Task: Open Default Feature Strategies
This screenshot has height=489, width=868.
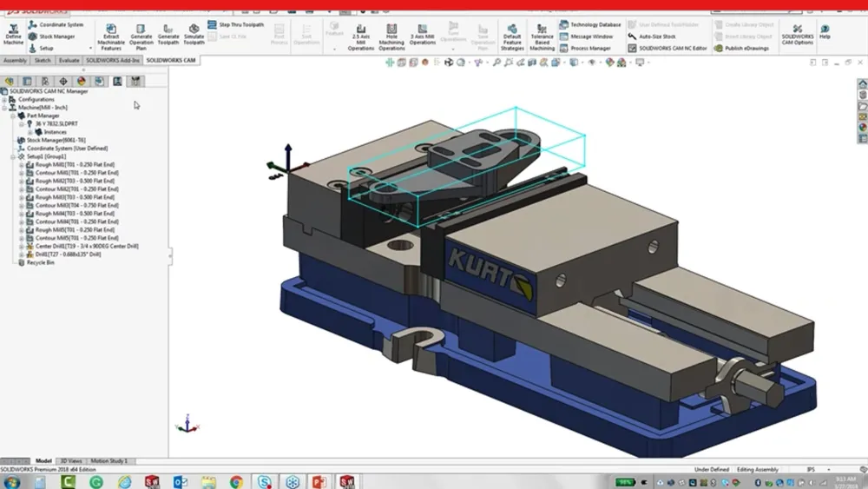Action: pyautogui.click(x=512, y=37)
